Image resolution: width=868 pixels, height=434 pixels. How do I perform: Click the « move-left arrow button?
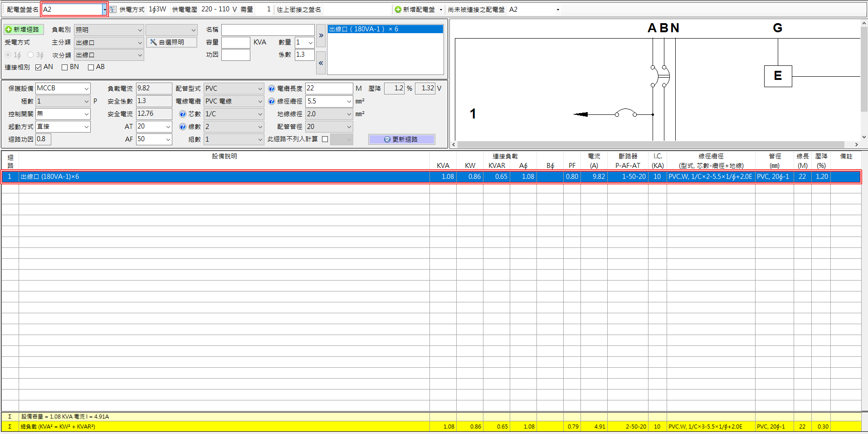click(321, 63)
